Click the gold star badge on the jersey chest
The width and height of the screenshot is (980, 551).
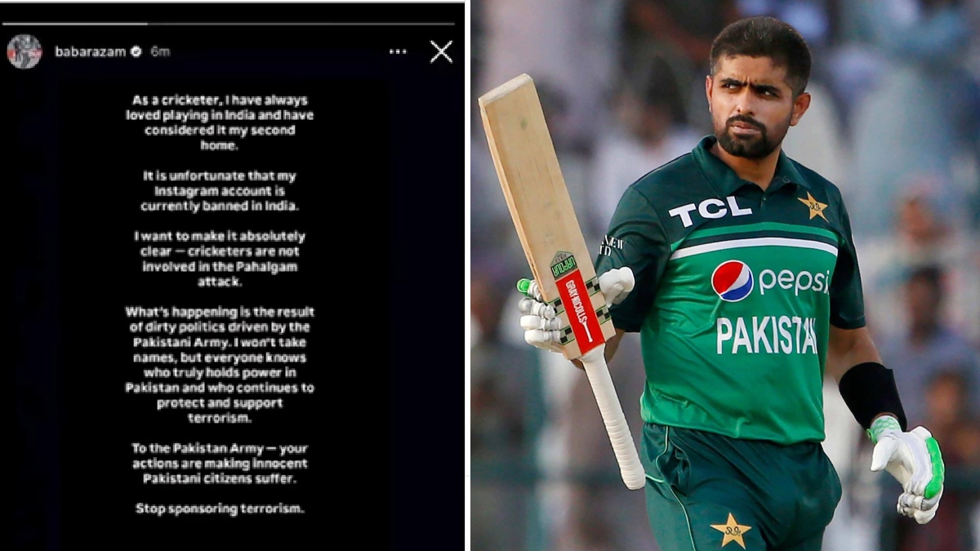point(813,206)
